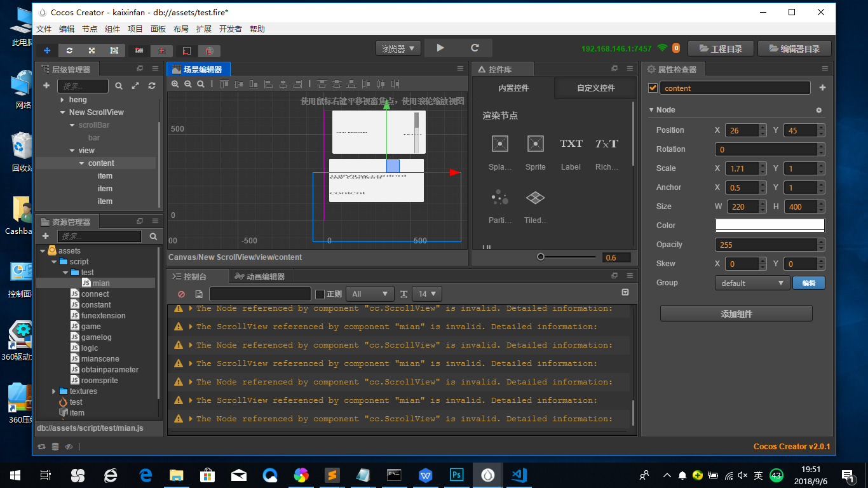Click the play preview button

coord(440,48)
